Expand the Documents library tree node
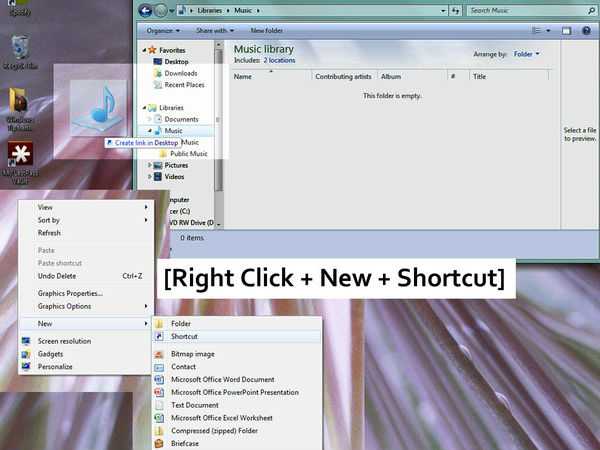This screenshot has height=450, width=600. [148, 119]
